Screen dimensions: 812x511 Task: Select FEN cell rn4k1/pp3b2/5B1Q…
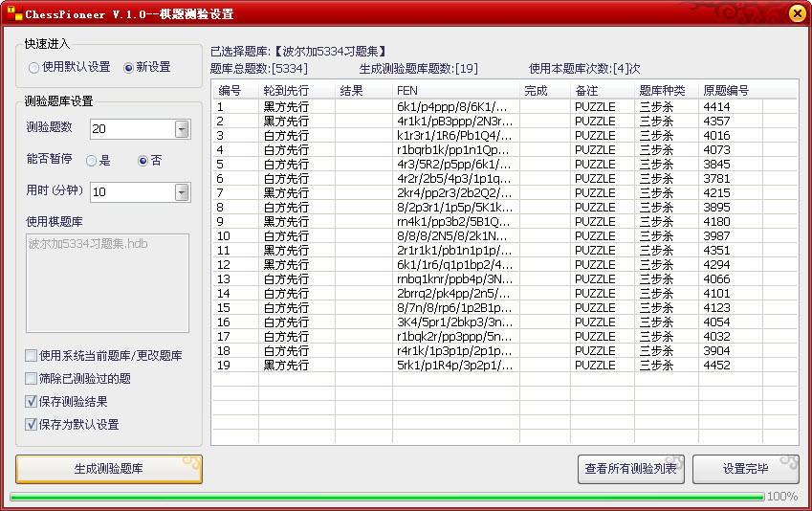coord(453,222)
